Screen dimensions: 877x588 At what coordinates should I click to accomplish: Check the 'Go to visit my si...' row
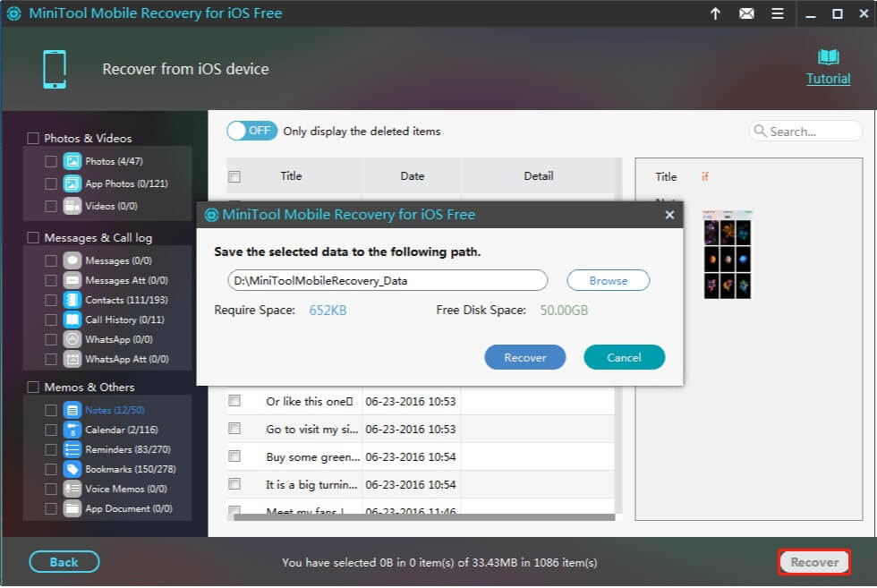pyautogui.click(x=234, y=429)
